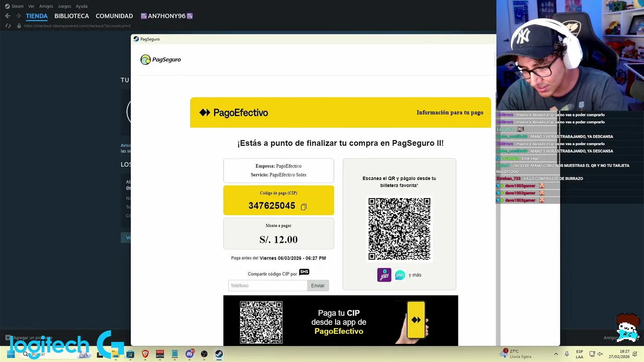Viewport: 644px width, 362px height.
Task: Click the CIP code 347625045
Action: [272, 206]
